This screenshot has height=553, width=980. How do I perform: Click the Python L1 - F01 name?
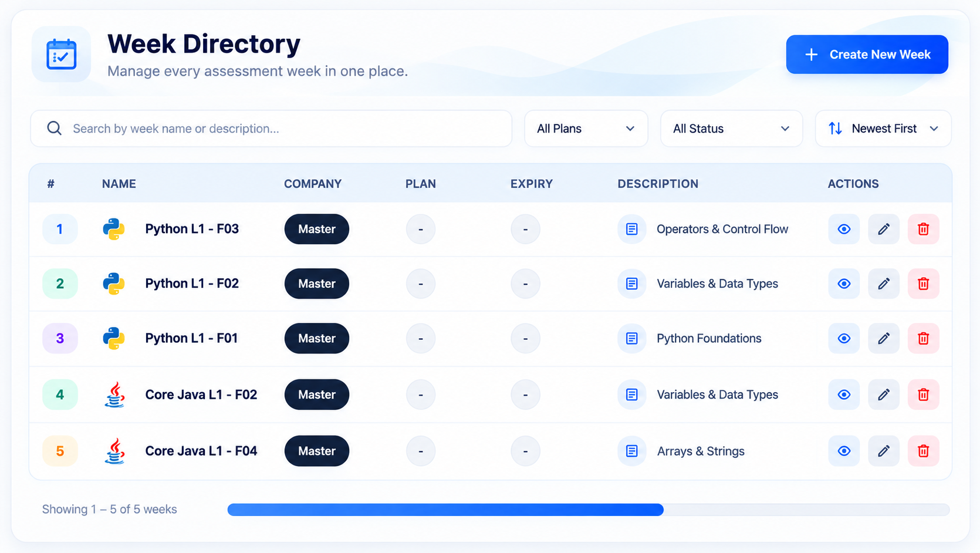pos(191,338)
